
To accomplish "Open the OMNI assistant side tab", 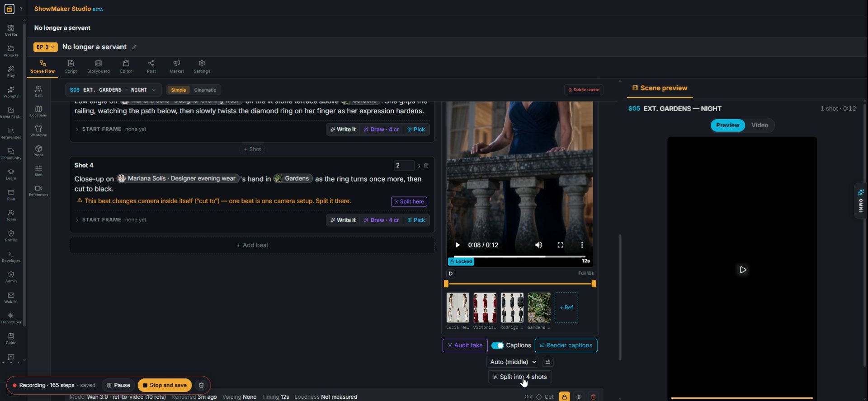I will click(861, 201).
